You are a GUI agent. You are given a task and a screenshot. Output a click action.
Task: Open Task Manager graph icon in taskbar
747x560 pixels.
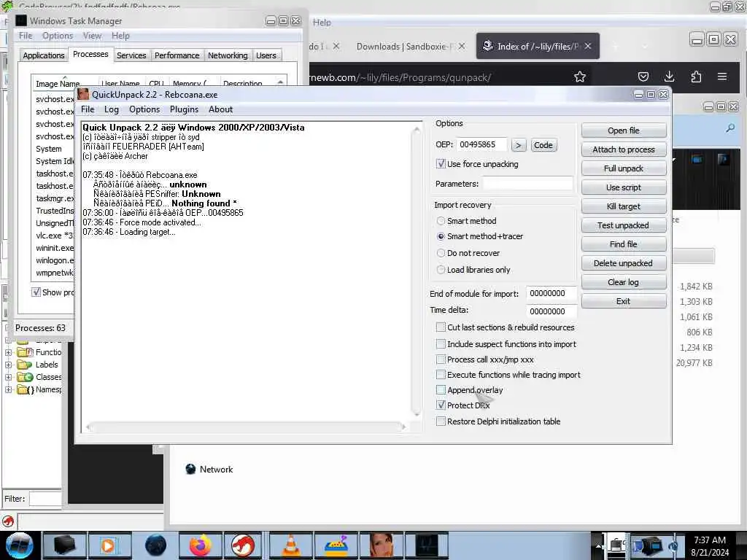pyautogui.click(x=427, y=545)
